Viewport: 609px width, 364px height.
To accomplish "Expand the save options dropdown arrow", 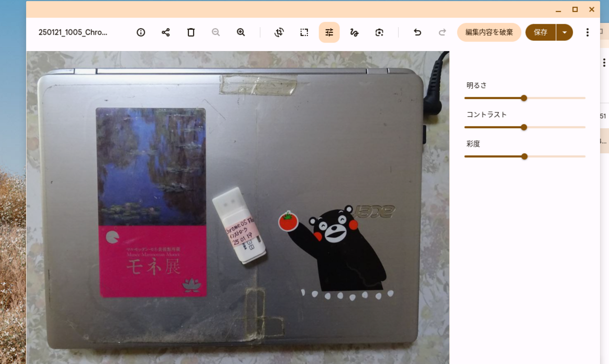I will pyautogui.click(x=564, y=32).
